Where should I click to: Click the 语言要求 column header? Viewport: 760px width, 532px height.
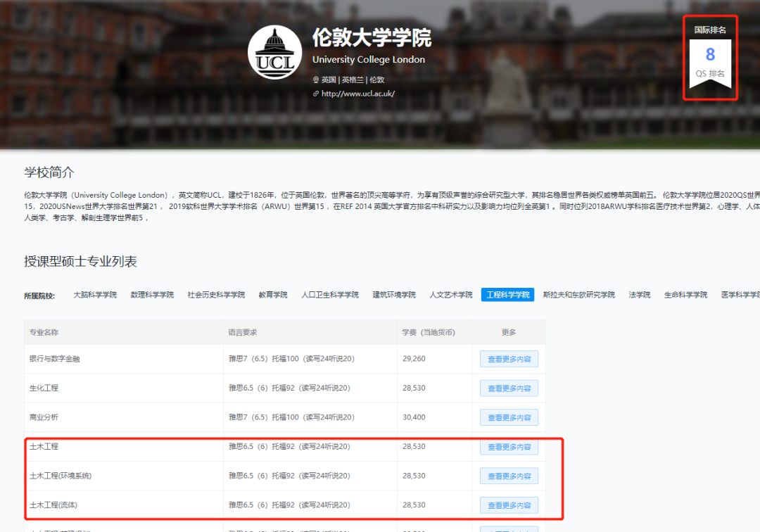pos(243,332)
